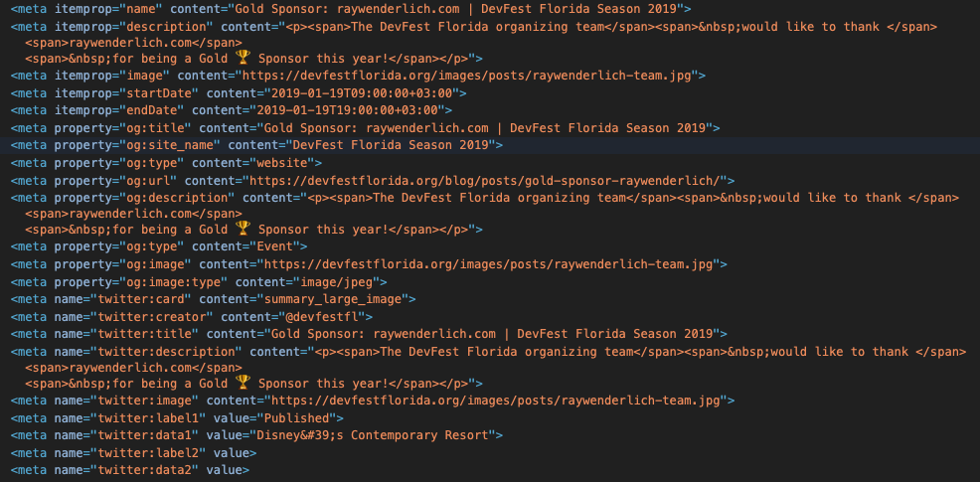Click "<span>raywenderlich.com</span>" under og:description
The height and width of the screenshot is (482, 980).
[x=134, y=214]
